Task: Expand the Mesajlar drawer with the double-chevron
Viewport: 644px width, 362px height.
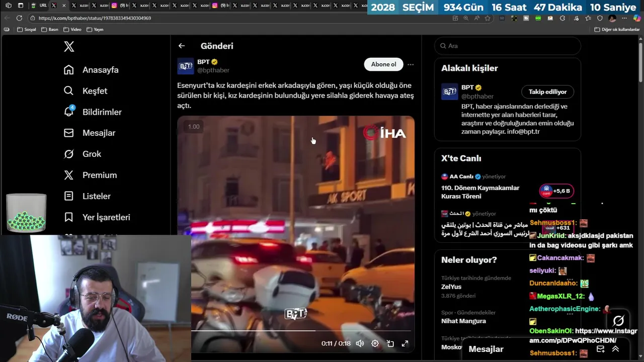Action: point(615,349)
